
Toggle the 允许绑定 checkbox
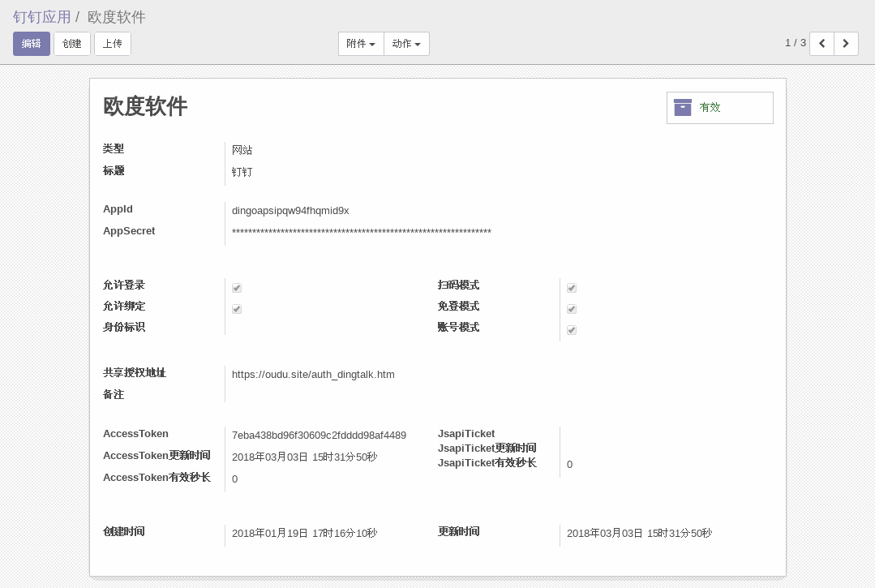[237, 309]
